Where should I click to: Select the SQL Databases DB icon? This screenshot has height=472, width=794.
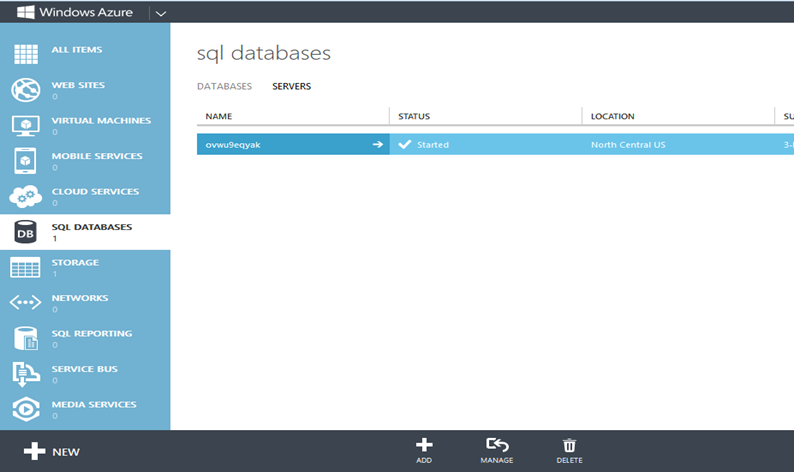coord(25,232)
